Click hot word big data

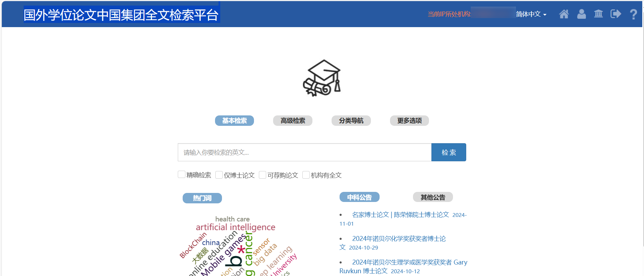(265, 254)
